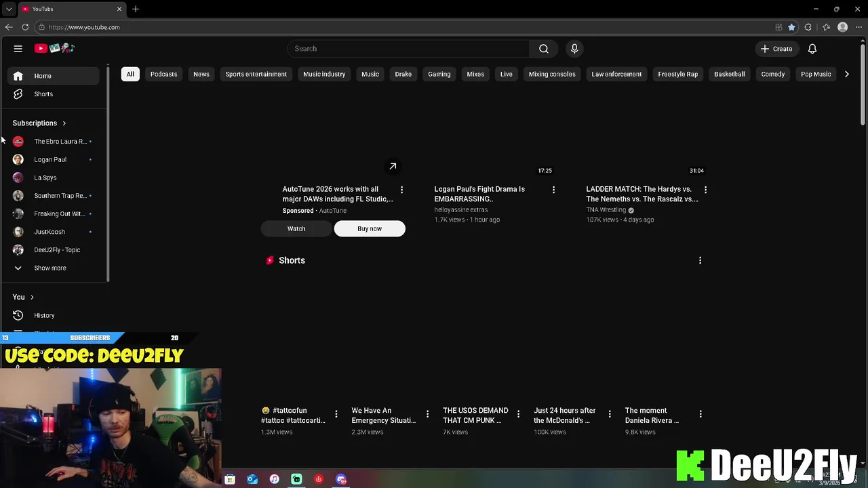Viewport: 868px width, 488px height.
Task: Open JustKoosh subscription channel
Action: (54, 232)
